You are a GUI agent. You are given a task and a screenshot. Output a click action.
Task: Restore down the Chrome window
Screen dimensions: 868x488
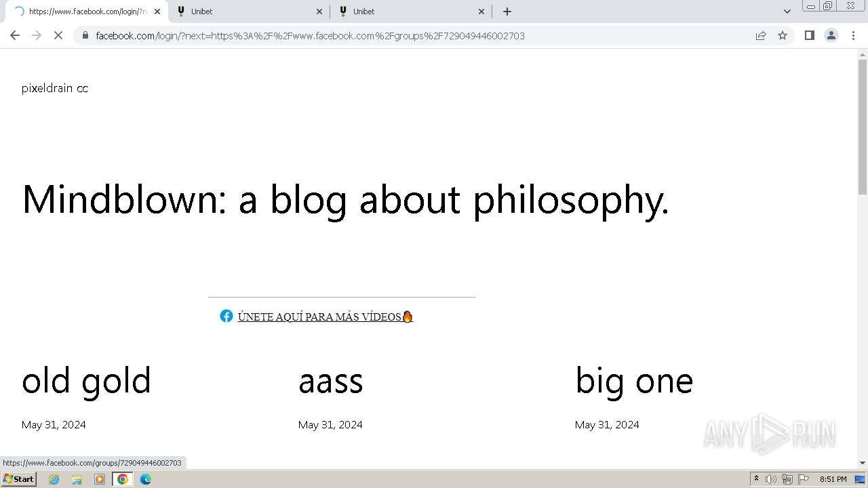(828, 6)
